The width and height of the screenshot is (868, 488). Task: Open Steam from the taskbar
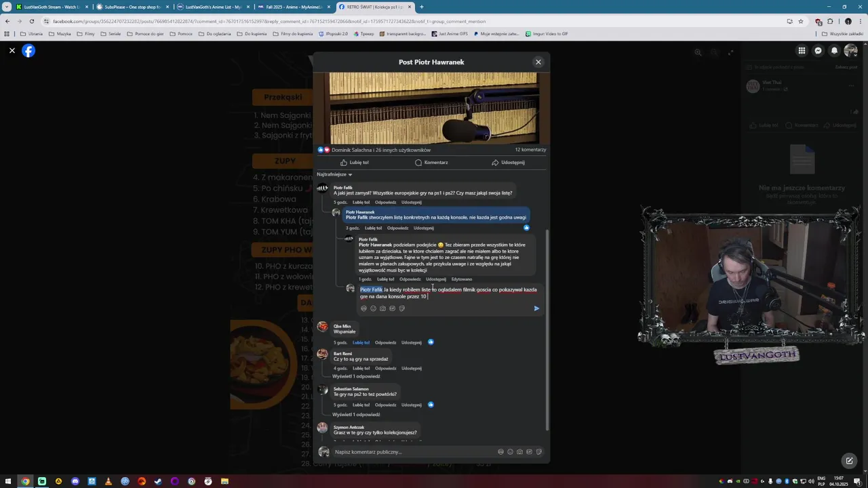158,481
